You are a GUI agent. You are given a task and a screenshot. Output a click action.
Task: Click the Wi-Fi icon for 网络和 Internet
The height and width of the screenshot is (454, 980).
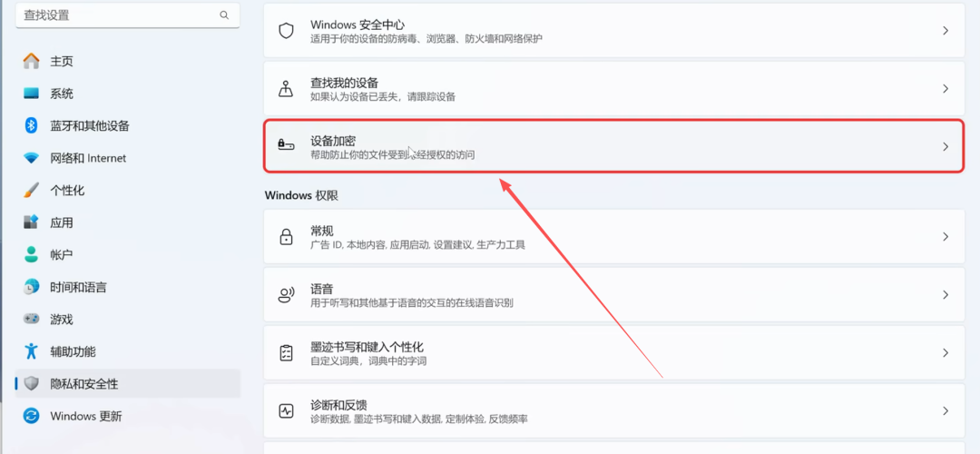[32, 158]
